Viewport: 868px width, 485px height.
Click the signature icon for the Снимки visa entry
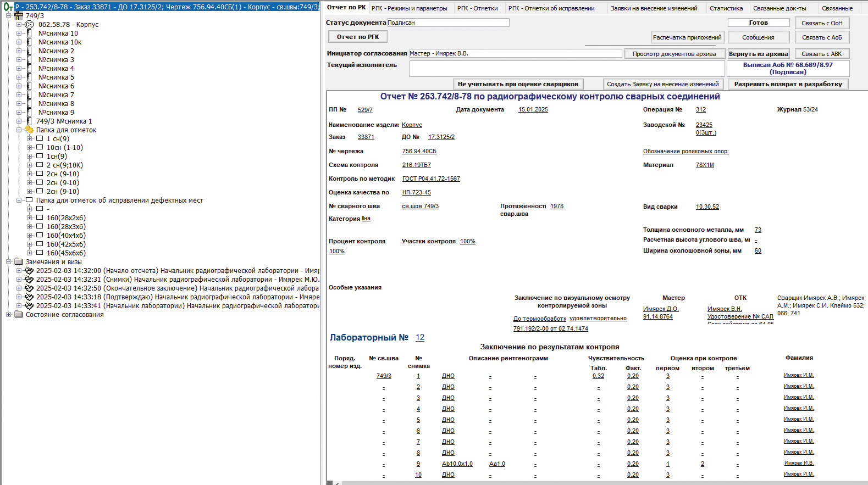coord(29,280)
